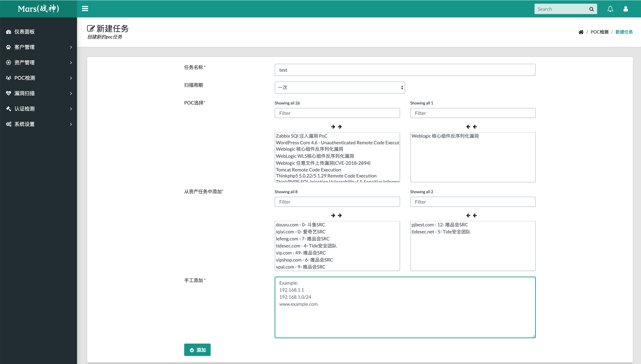The width and height of the screenshot is (641, 364).
Task: Remove all selected asset tasks with arrows
Action: click(x=472, y=215)
